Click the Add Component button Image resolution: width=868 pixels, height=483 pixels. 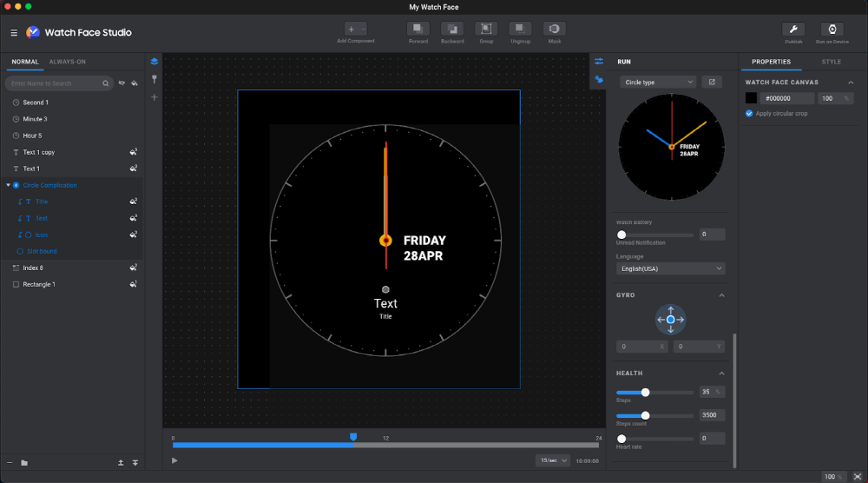click(x=356, y=30)
